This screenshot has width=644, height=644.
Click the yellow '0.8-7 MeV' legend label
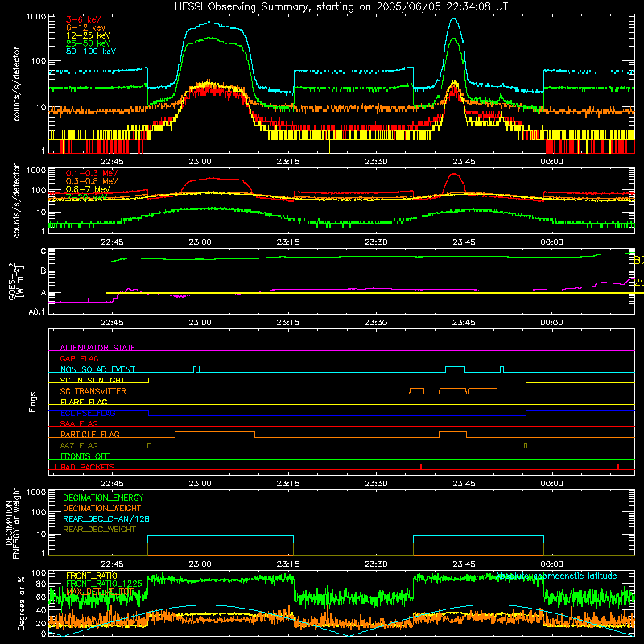coord(88,189)
